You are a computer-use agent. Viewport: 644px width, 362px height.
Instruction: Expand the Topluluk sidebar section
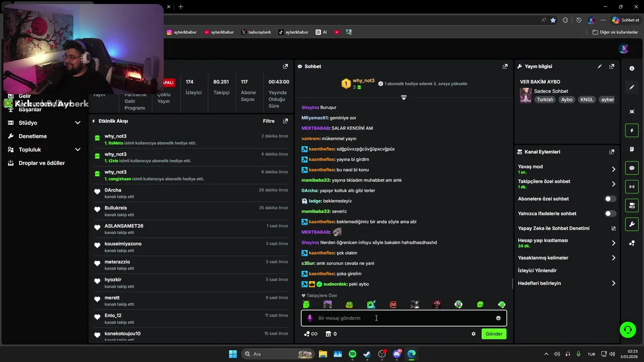77,149
